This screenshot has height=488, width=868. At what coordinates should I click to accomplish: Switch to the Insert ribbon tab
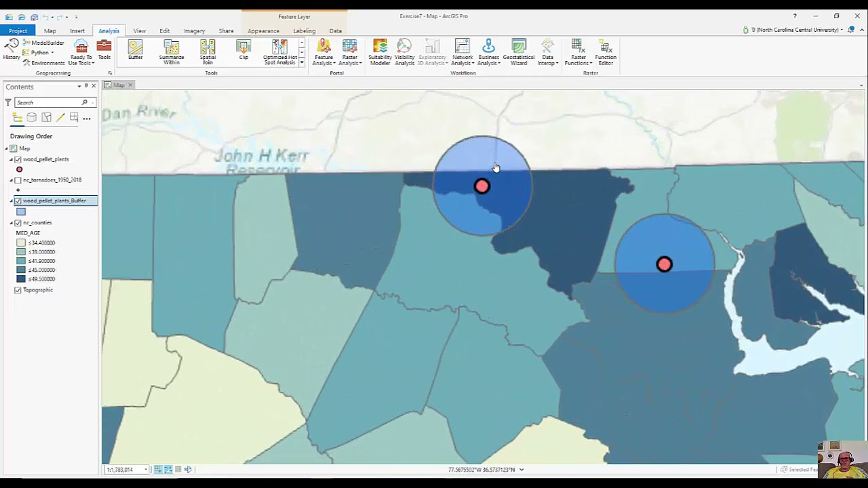click(77, 30)
